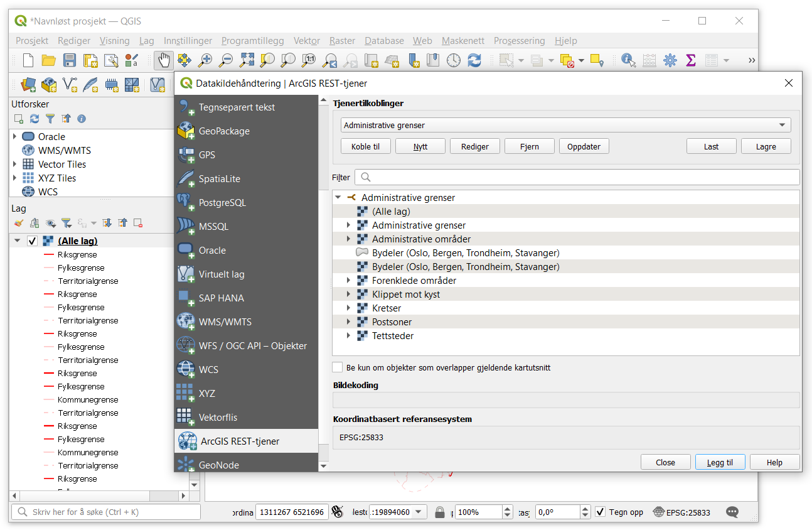Toggle the Tegn opp render checkbox
812x530 pixels.
[601, 512]
